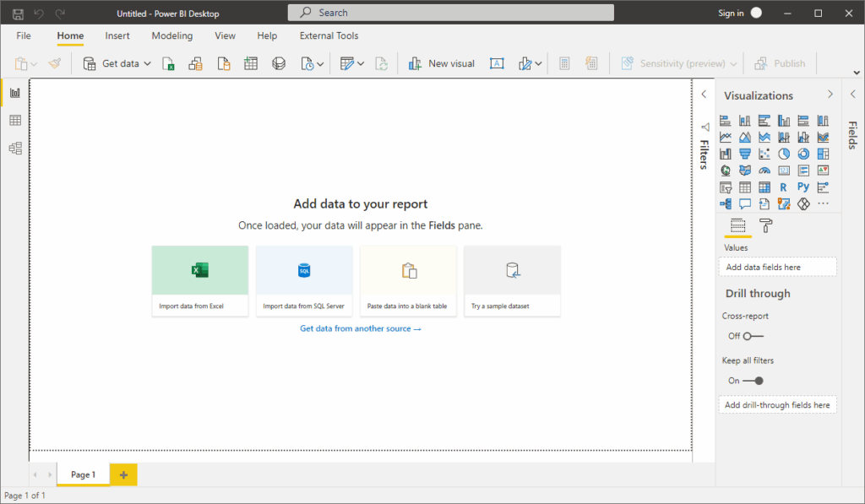The width and height of the screenshot is (865, 504).
Task: Turn off Keep all filters toggle
Action: [753, 381]
